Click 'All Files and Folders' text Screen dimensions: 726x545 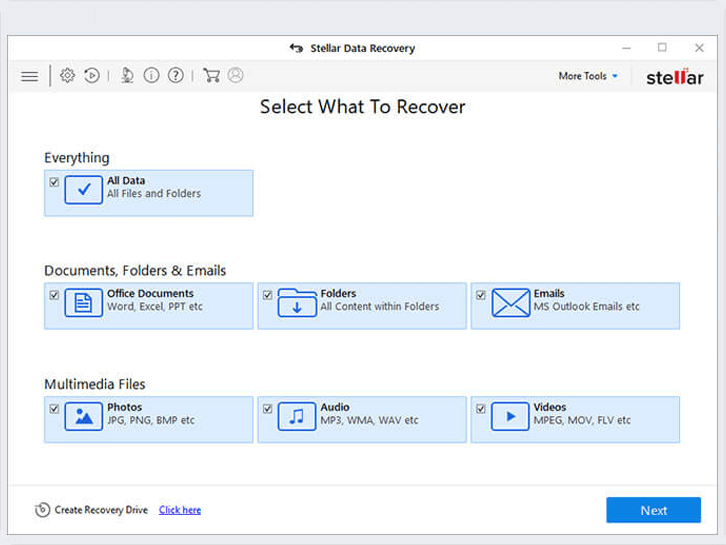[154, 194]
